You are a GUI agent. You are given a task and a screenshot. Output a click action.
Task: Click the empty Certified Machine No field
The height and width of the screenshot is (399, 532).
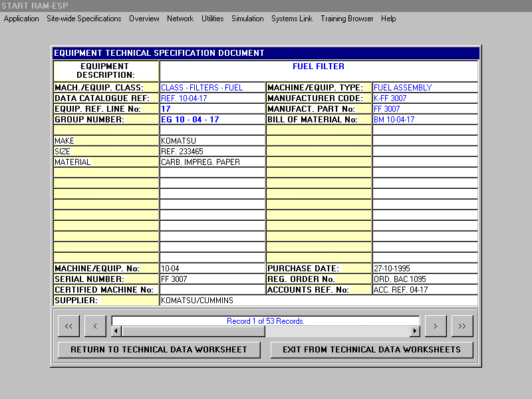(212, 290)
